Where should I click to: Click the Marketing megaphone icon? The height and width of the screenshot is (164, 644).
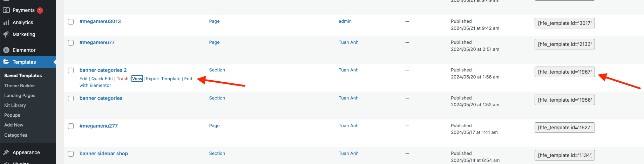pyautogui.click(x=6, y=34)
